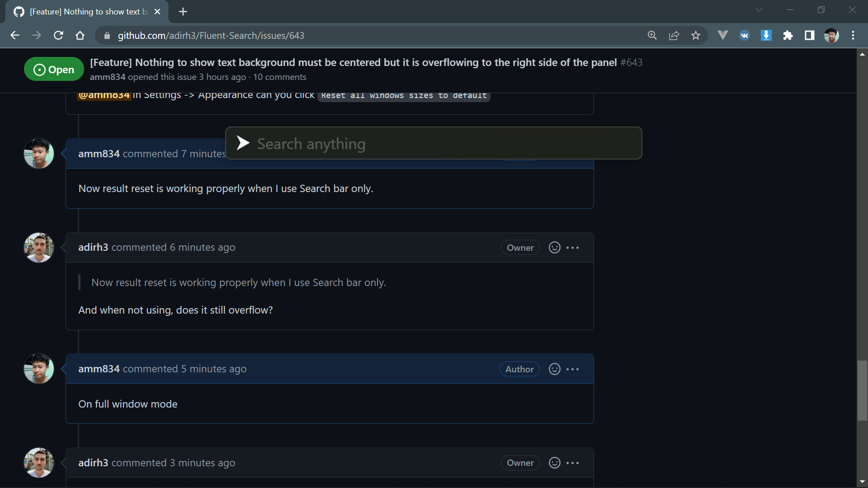The image size is (868, 488).
Task: Open three-dot menu on the 6 minutes comment
Action: [x=573, y=248]
